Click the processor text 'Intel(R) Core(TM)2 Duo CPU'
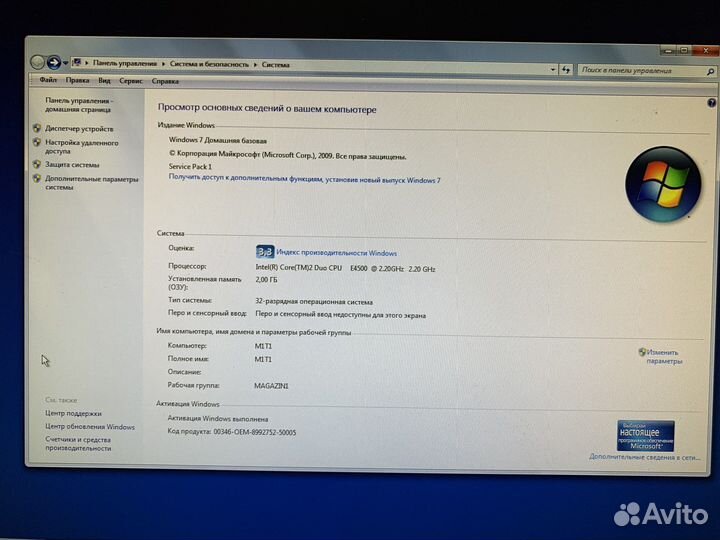The width and height of the screenshot is (720, 540). coord(298,268)
